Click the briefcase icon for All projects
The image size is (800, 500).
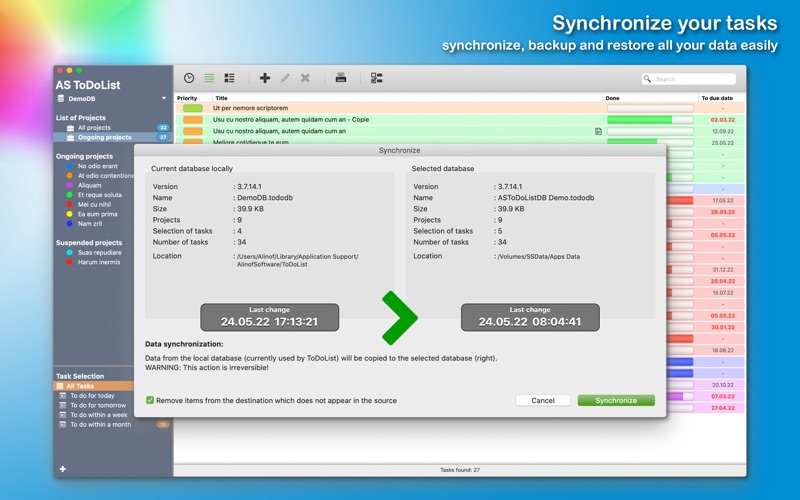click(x=70, y=128)
